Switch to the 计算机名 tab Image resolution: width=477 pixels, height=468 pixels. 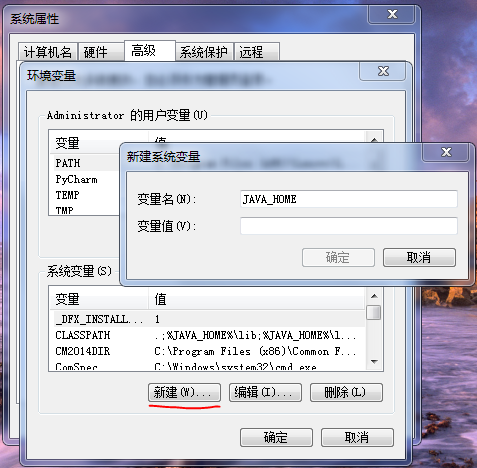48,52
